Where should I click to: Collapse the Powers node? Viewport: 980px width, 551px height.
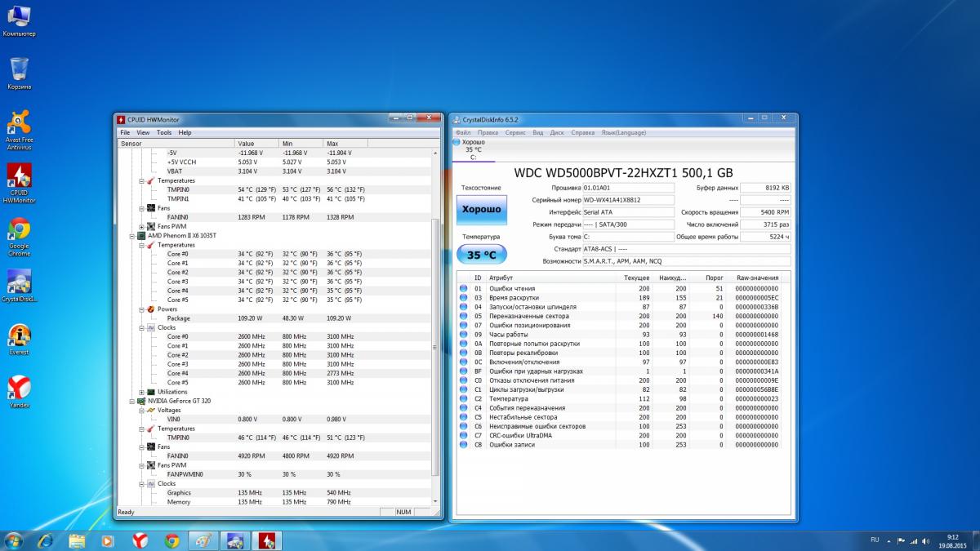[x=141, y=309]
